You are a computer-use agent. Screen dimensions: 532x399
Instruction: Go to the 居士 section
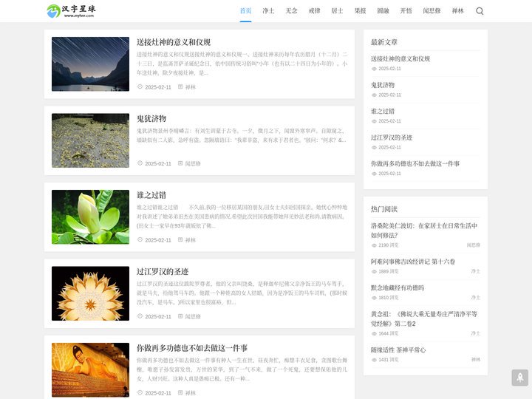click(x=337, y=11)
